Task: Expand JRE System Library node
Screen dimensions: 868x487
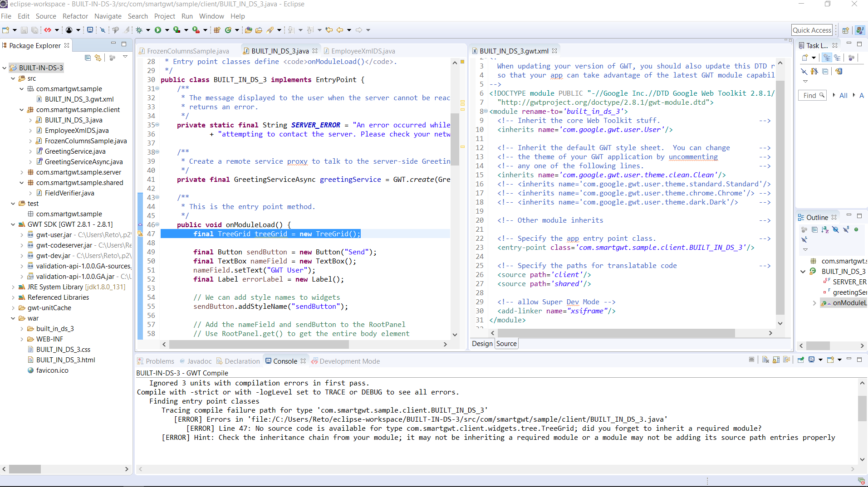Action: (x=13, y=287)
